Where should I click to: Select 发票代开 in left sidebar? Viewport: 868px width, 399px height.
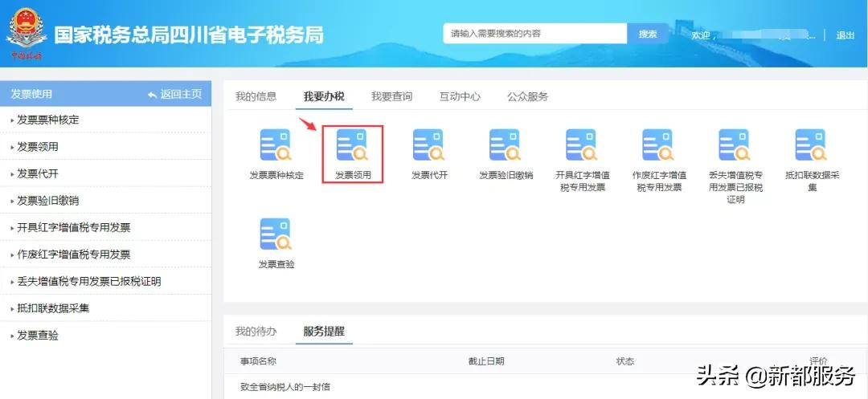coord(105,173)
